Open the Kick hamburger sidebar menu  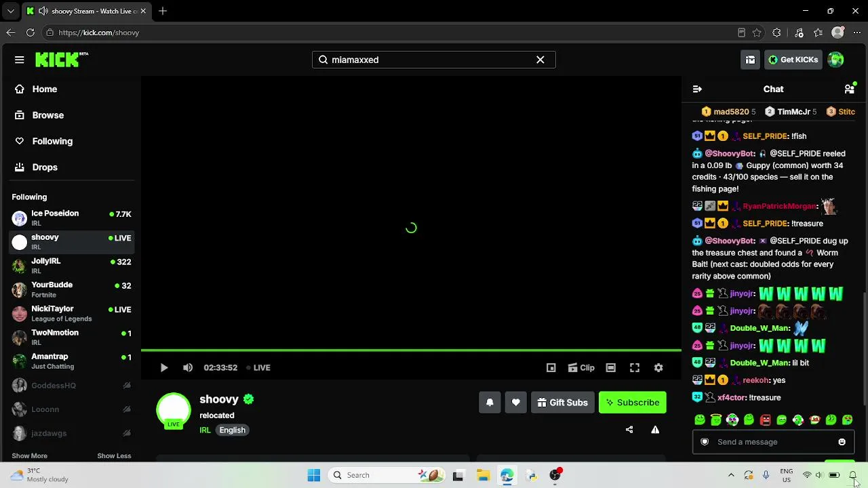tap(20, 60)
